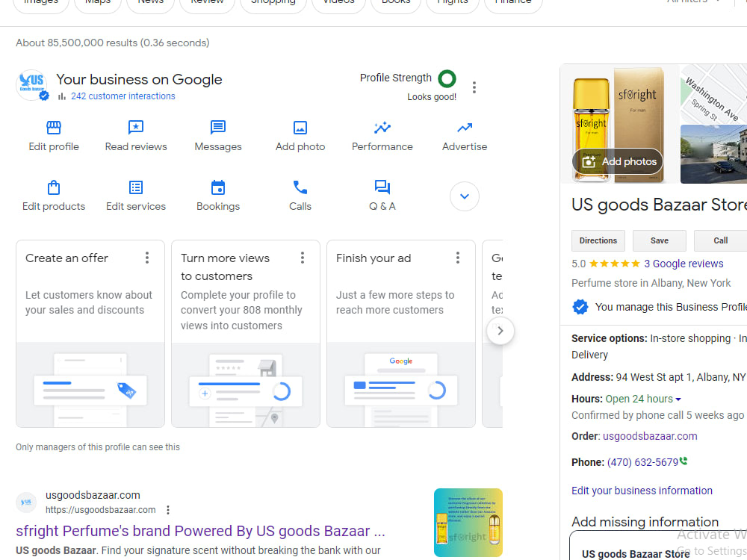Switch to the Finance search tab
Screen dimensions: 747x560
513,3
